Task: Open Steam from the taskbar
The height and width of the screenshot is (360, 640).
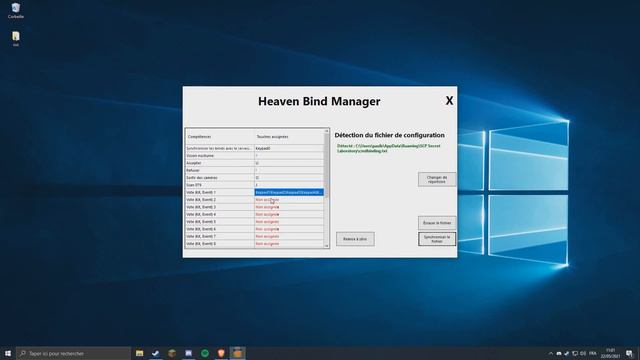Action: coord(156,353)
